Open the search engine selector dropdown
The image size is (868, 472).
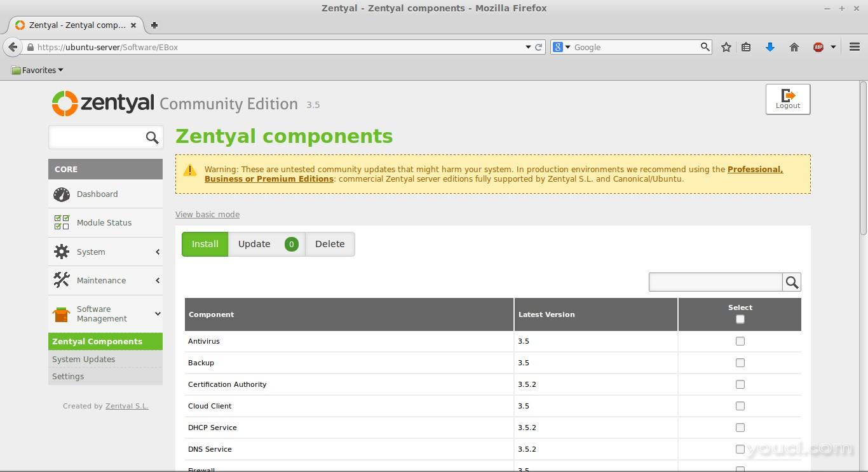tap(562, 47)
